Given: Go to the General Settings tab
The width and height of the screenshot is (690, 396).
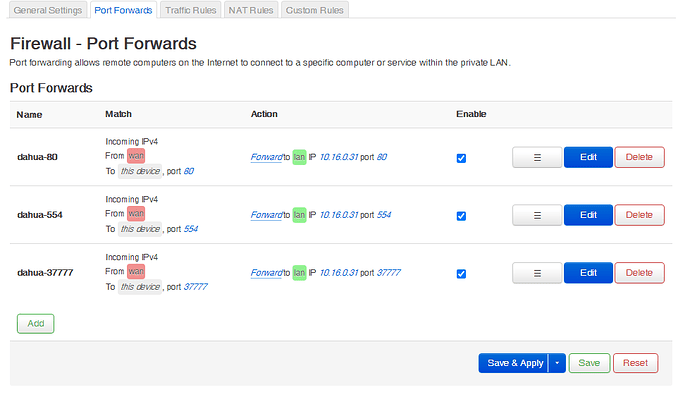Looking at the screenshot, I should (48, 10).
